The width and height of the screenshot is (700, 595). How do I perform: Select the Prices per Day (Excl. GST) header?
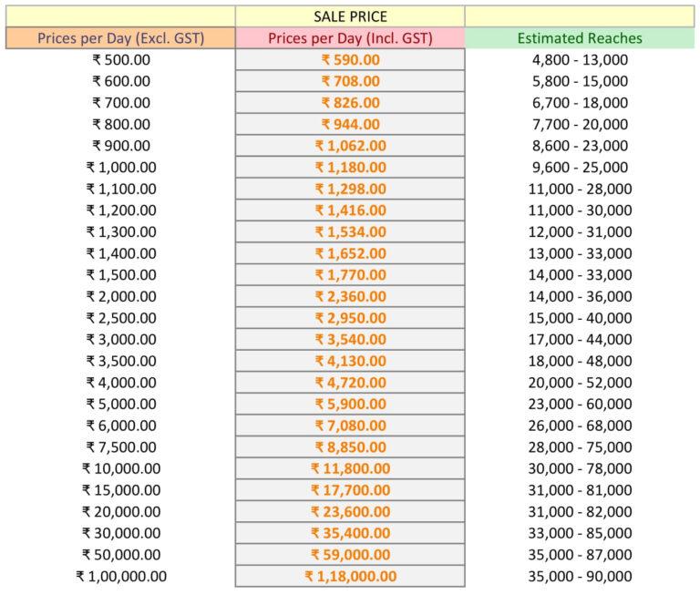pos(120,38)
